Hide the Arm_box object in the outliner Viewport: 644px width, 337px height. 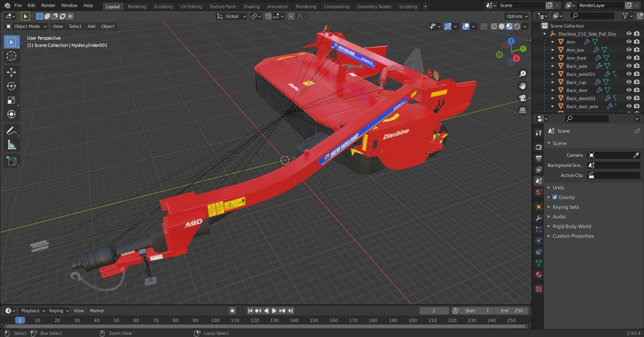[x=629, y=50]
